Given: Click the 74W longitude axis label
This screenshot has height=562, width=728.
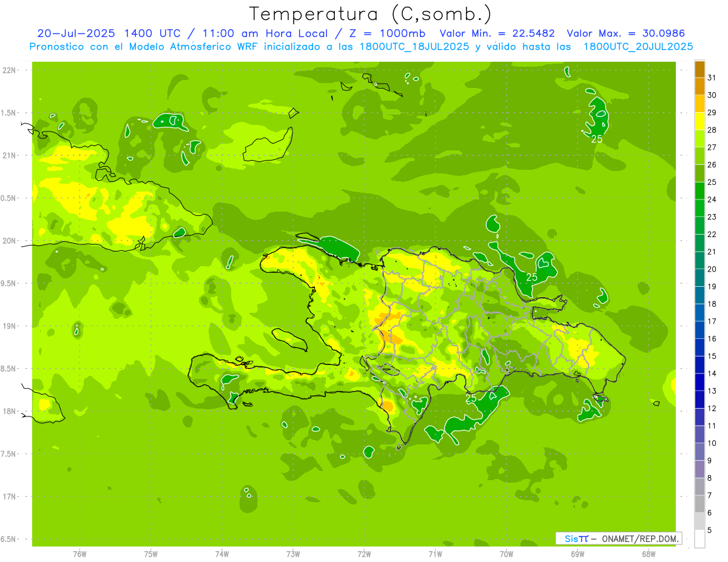Looking at the screenshot, I should tap(222, 554).
